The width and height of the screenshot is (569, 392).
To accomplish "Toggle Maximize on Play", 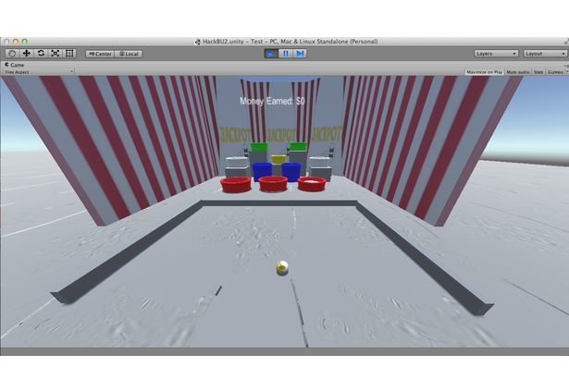I will [485, 72].
